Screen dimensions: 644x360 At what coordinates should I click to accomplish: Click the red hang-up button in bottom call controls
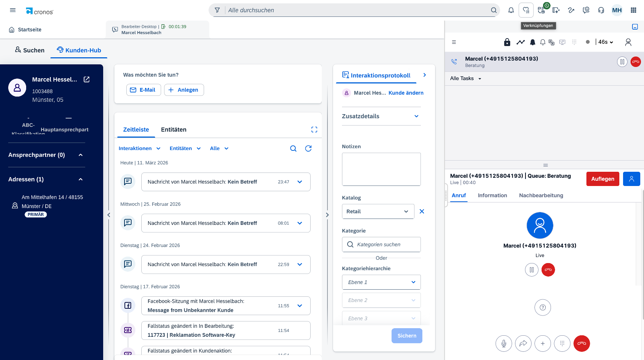pos(582,344)
